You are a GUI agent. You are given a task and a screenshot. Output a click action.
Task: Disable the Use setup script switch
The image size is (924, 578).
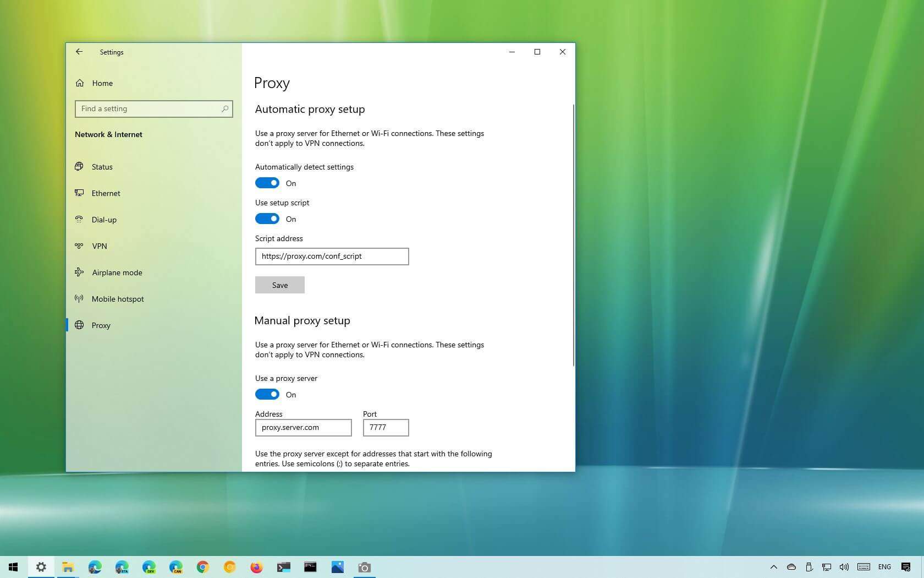(x=267, y=219)
